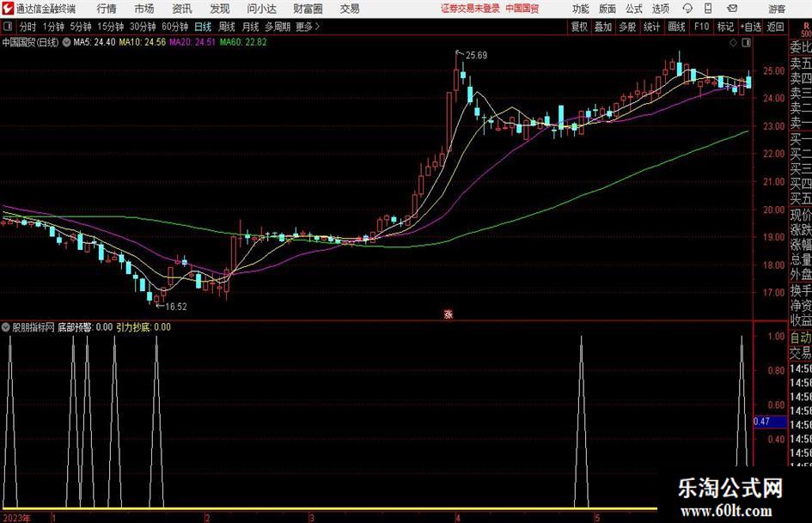Viewport: 812px width, 523px height.
Task: Open the 发现 menu
Action: 220,9
